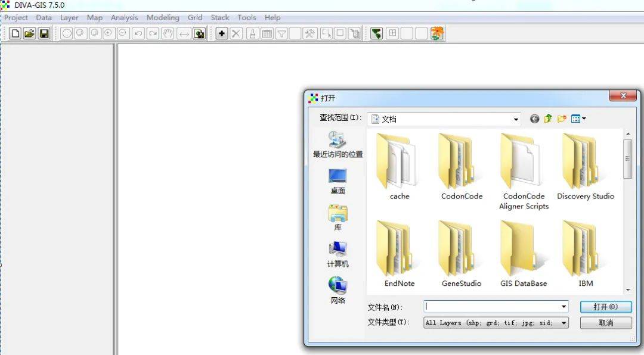Select the Zoom In magnifier tool
Viewport: 644px width, 355px height.
pos(109,33)
